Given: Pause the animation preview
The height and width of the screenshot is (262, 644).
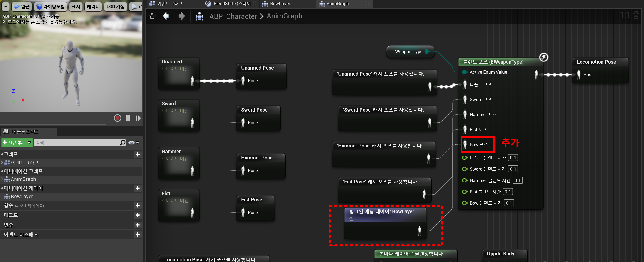Looking at the screenshot, I should [x=128, y=118].
